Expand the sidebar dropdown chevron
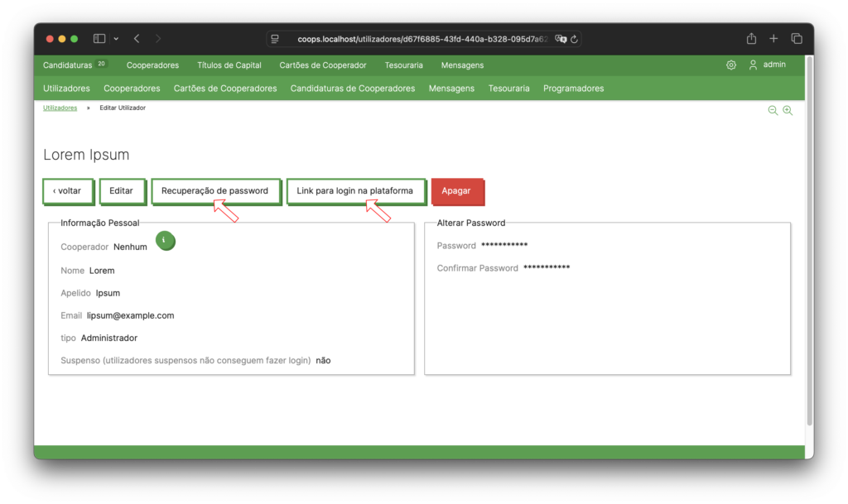 [x=116, y=39]
